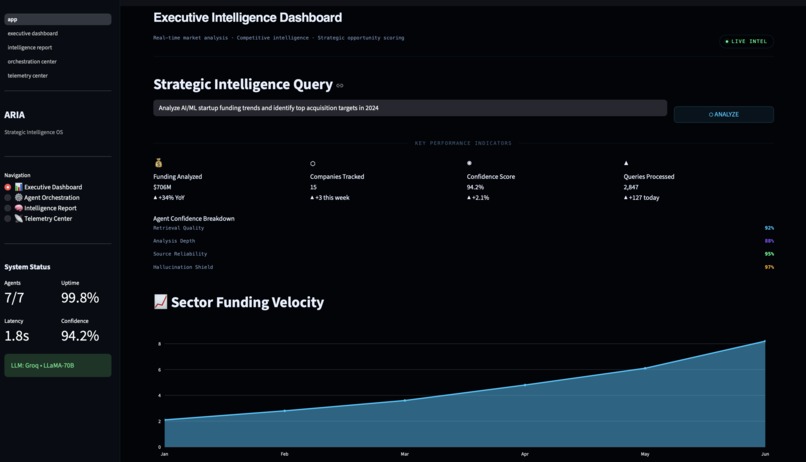Click the ARIA sidebar title
The image size is (806, 462).
click(x=14, y=115)
